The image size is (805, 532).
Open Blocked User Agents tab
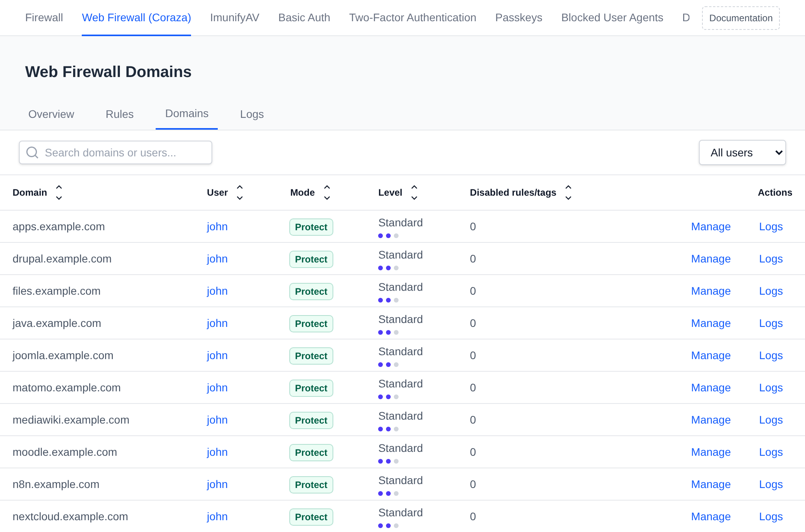[x=612, y=18]
